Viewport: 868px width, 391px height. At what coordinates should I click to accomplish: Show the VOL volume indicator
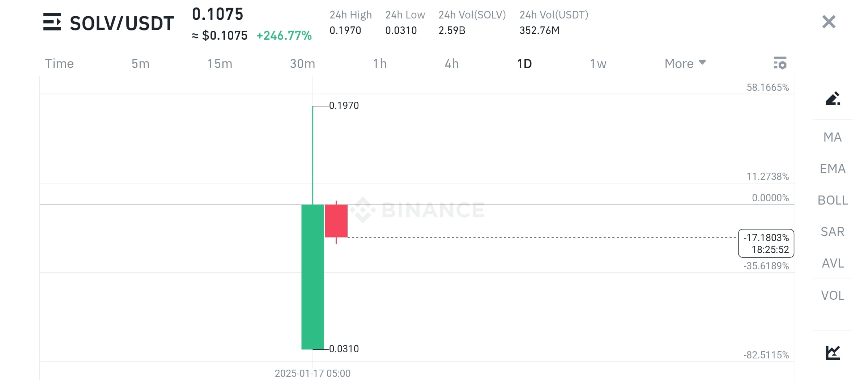[x=833, y=295]
